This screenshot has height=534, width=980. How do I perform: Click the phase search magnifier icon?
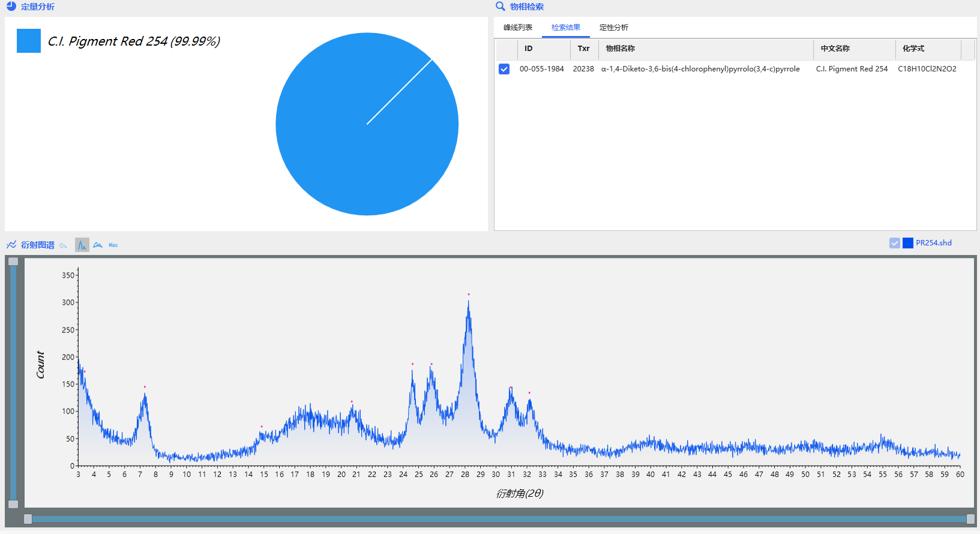coord(500,7)
